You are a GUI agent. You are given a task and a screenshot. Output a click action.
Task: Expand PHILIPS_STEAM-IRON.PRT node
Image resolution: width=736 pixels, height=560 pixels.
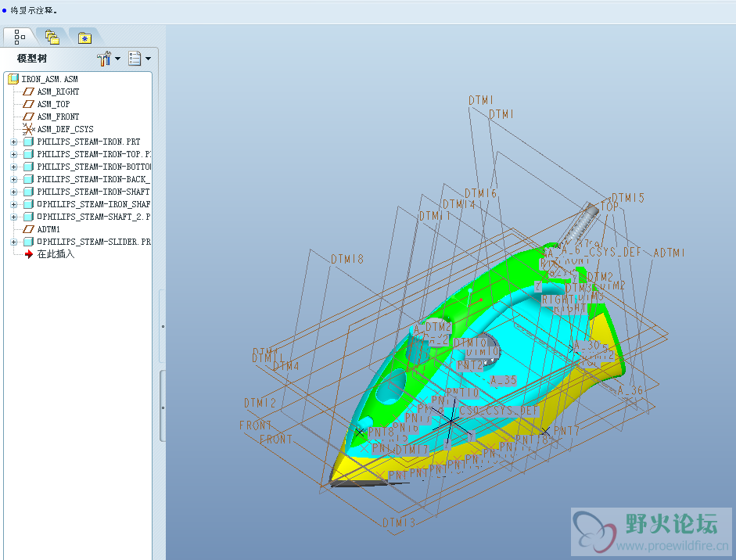13,142
